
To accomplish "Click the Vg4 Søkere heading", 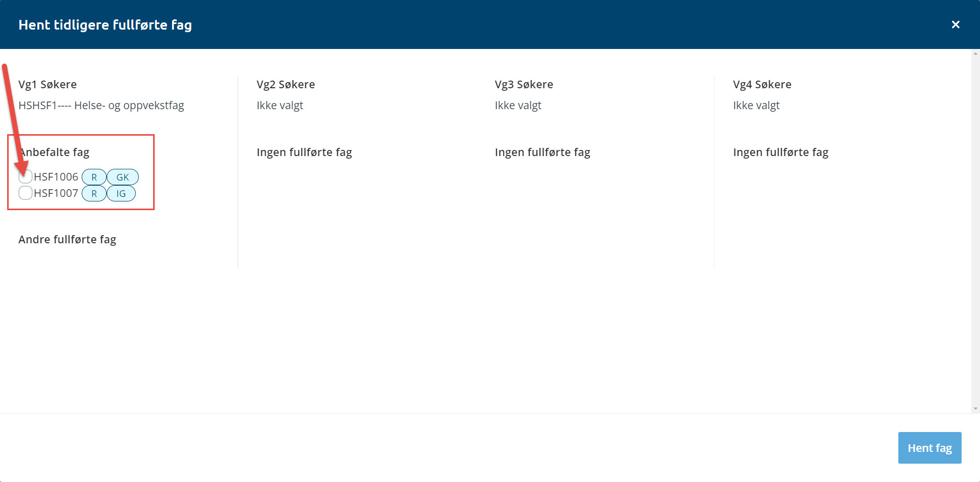I will click(x=762, y=84).
